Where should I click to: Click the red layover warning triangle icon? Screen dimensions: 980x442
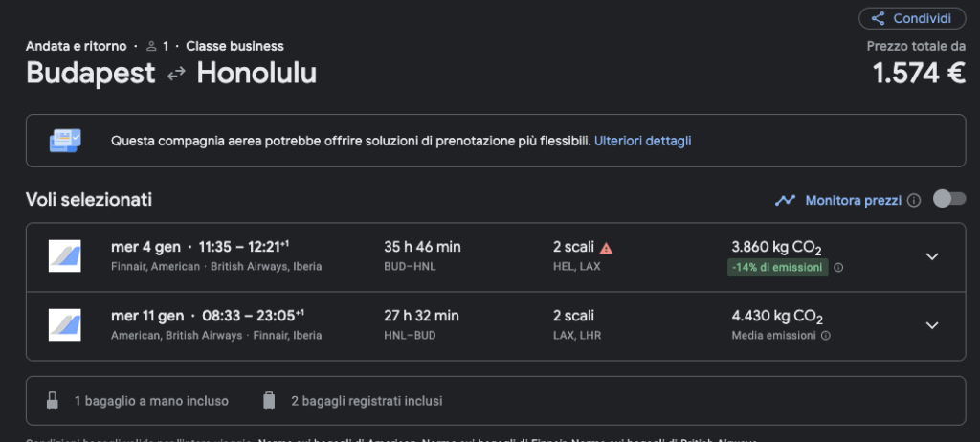(x=606, y=248)
